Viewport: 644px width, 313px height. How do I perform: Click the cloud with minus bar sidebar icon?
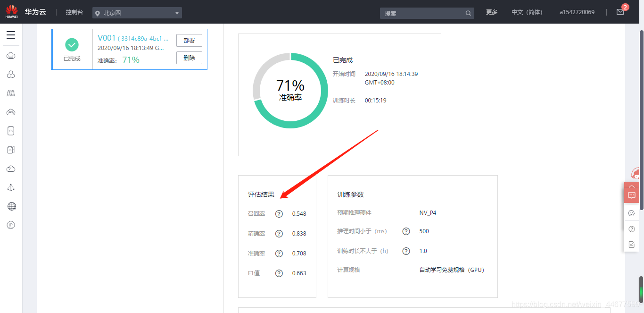[x=11, y=112]
